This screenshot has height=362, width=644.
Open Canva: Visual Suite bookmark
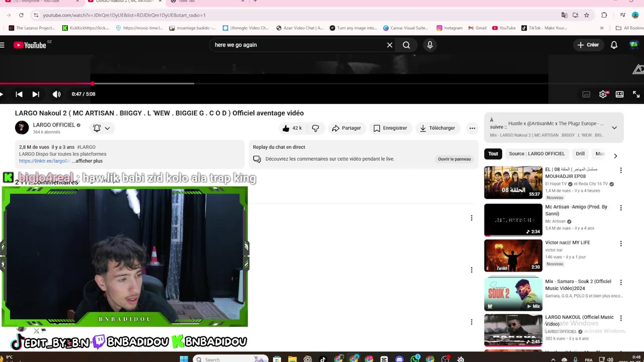pyautogui.click(x=406, y=28)
